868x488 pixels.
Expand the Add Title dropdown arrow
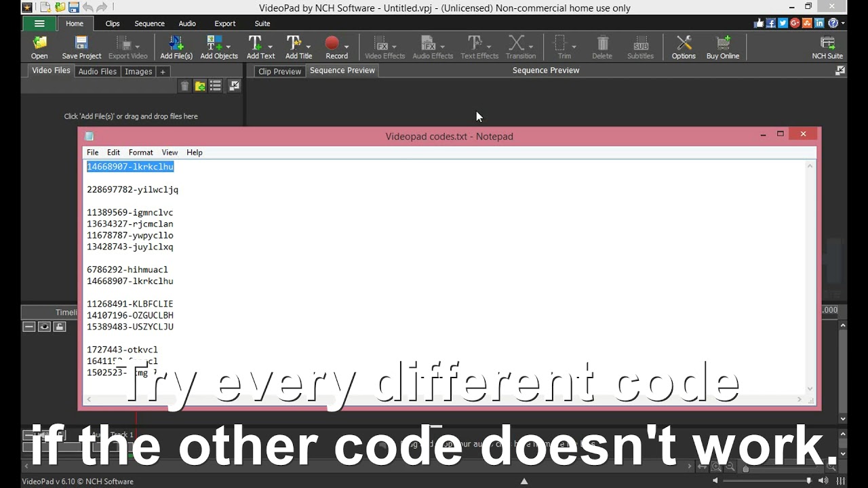click(309, 47)
